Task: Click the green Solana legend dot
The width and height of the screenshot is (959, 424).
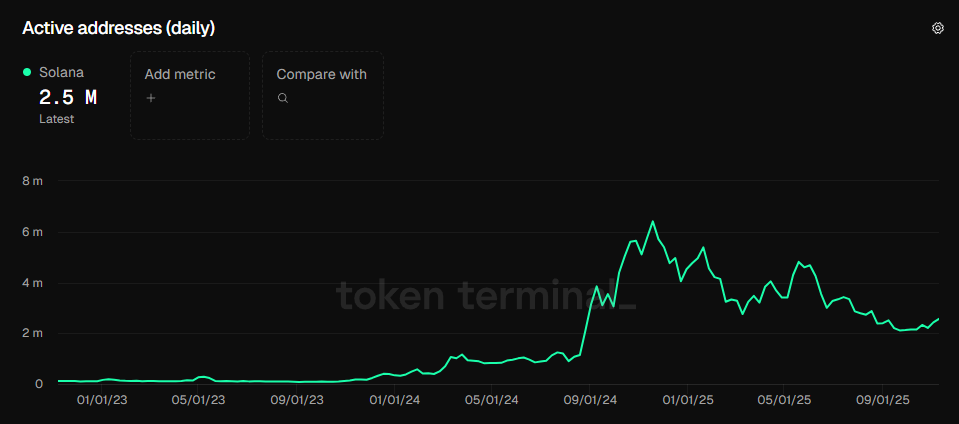Action: pos(27,73)
